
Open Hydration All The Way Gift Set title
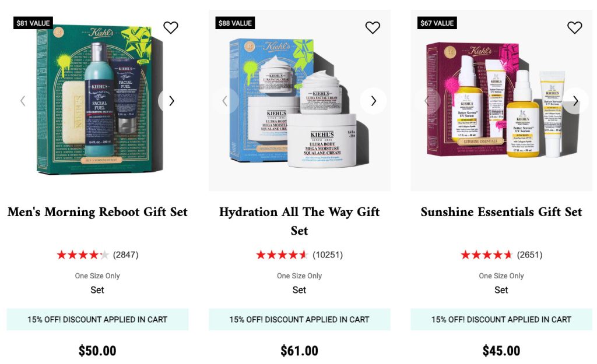tap(299, 221)
